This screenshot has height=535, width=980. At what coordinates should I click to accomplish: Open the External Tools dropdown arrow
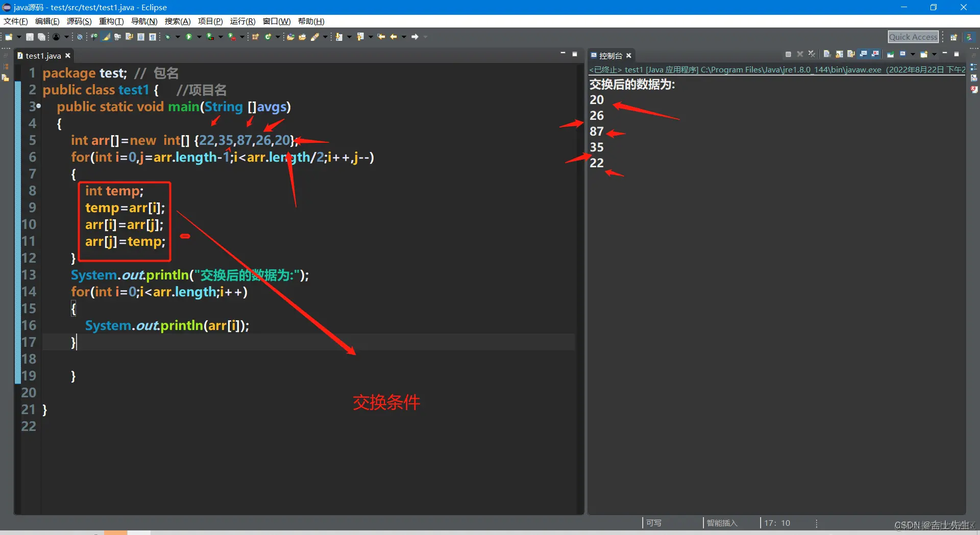(242, 37)
